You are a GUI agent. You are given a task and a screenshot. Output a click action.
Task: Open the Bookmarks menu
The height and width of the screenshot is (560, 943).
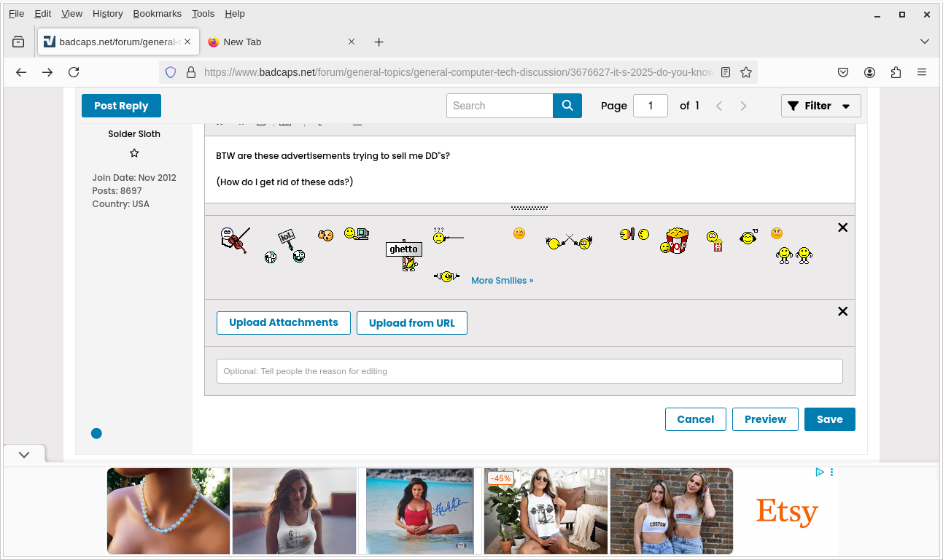click(x=157, y=13)
